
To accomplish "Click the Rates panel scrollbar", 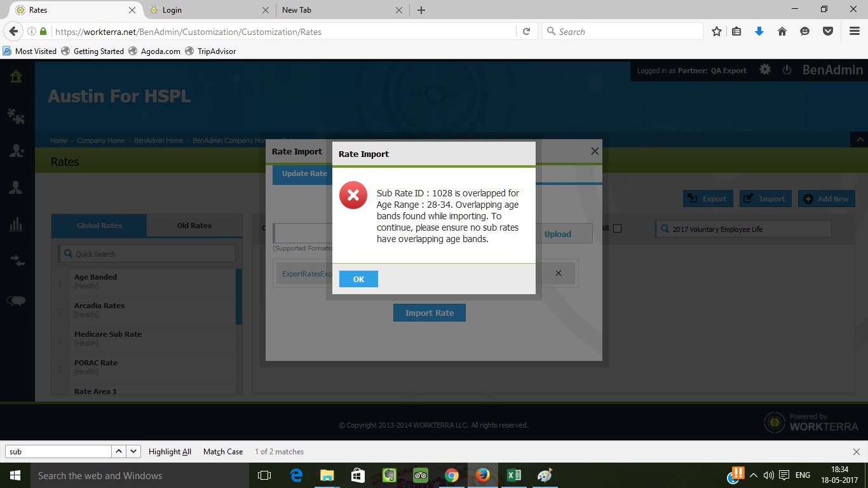I will (x=239, y=297).
